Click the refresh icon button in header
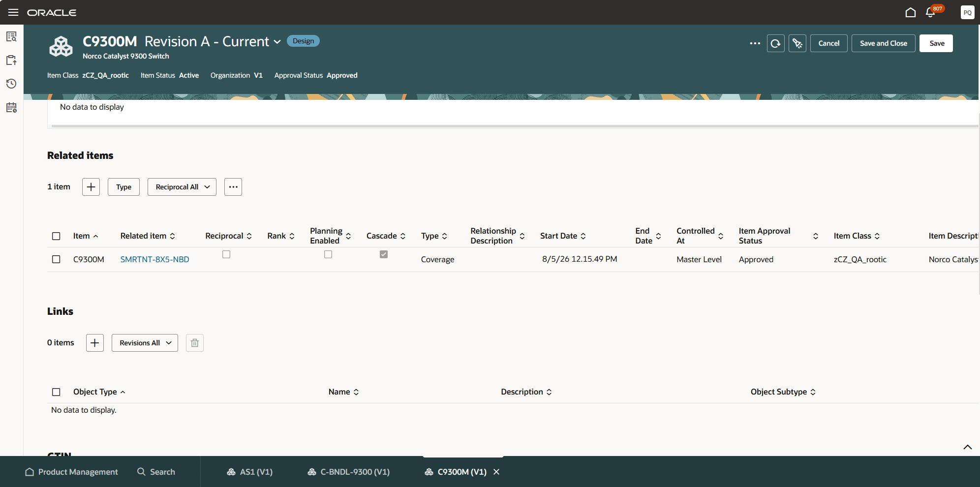 (776, 43)
